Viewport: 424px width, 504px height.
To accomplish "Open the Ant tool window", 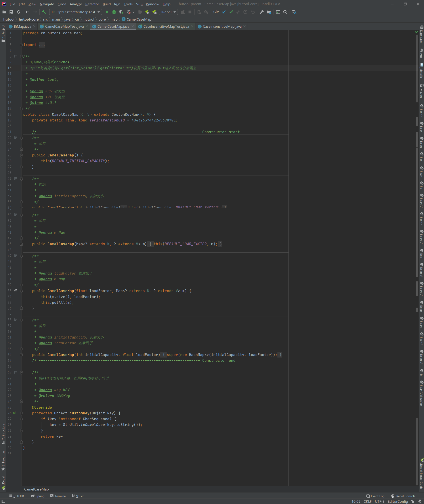I will pyautogui.click(x=422, y=53).
